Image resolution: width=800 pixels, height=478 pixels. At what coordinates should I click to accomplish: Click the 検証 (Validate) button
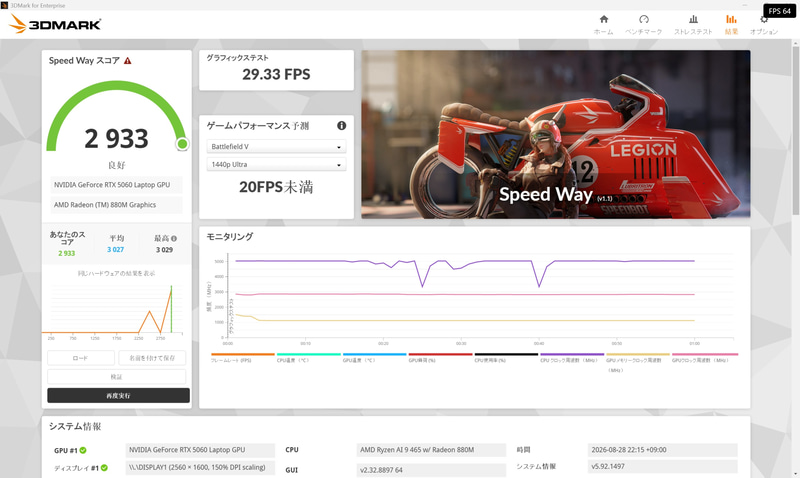click(116, 376)
